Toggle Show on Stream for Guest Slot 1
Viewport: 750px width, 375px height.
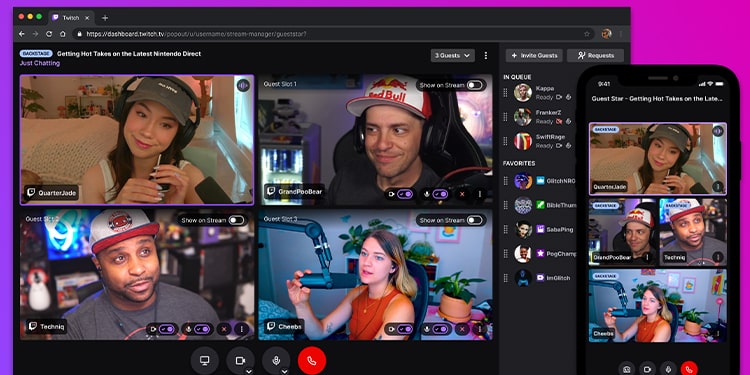pos(475,85)
